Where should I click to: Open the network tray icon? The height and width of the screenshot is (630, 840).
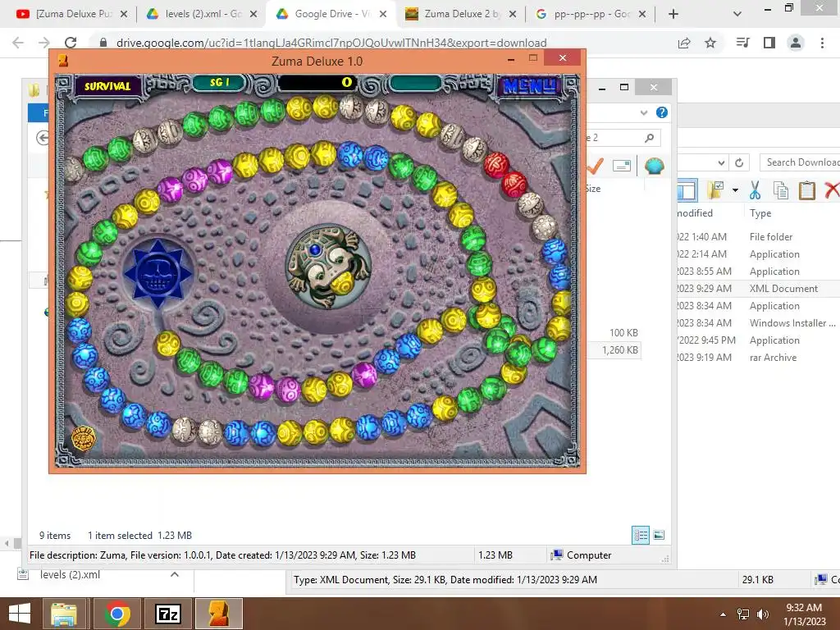pos(743,614)
